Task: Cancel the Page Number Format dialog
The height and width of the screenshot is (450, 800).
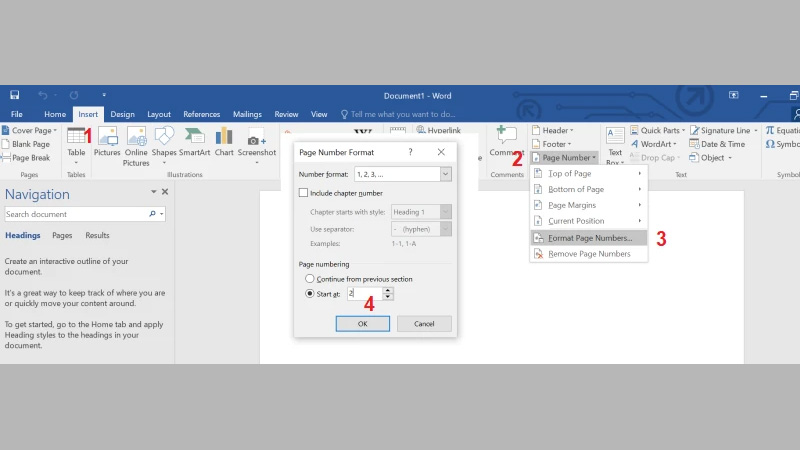Action: pyautogui.click(x=424, y=324)
